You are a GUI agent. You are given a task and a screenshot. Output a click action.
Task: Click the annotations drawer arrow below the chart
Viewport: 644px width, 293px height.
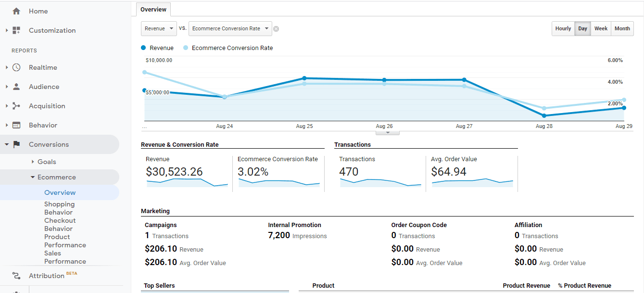coord(388,133)
